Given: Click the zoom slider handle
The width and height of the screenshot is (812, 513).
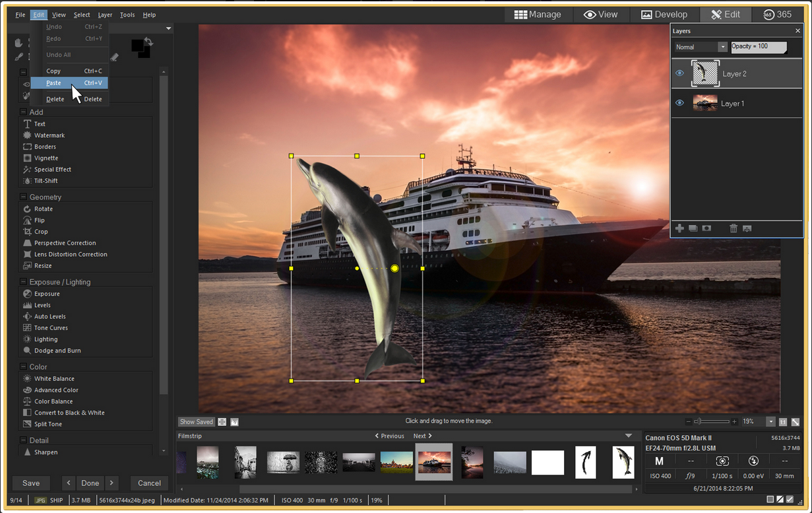Looking at the screenshot, I should coord(698,422).
